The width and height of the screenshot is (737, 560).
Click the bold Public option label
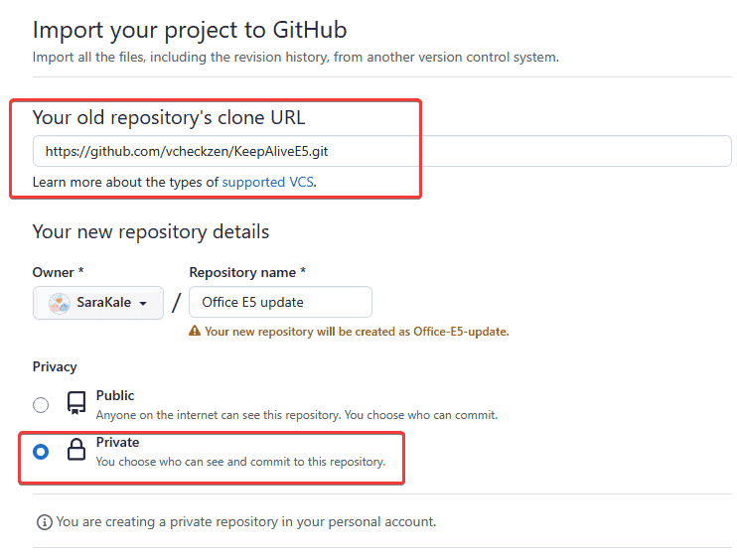point(115,395)
